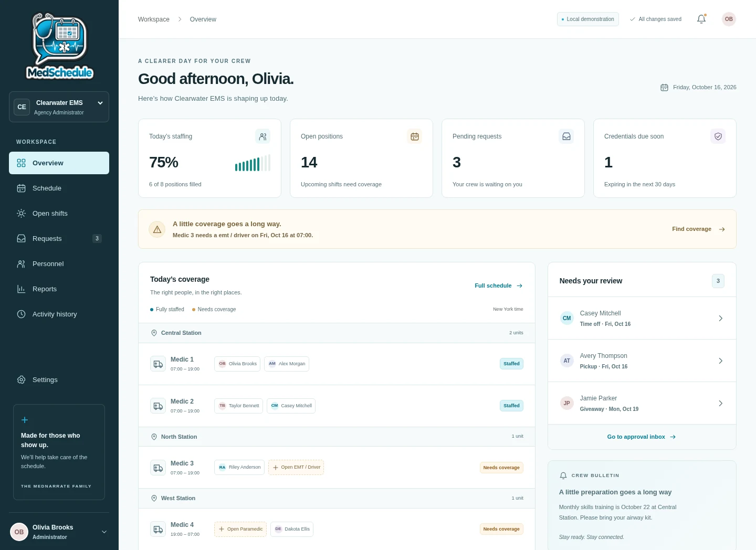Click the calendar icon beside the date

click(664, 87)
